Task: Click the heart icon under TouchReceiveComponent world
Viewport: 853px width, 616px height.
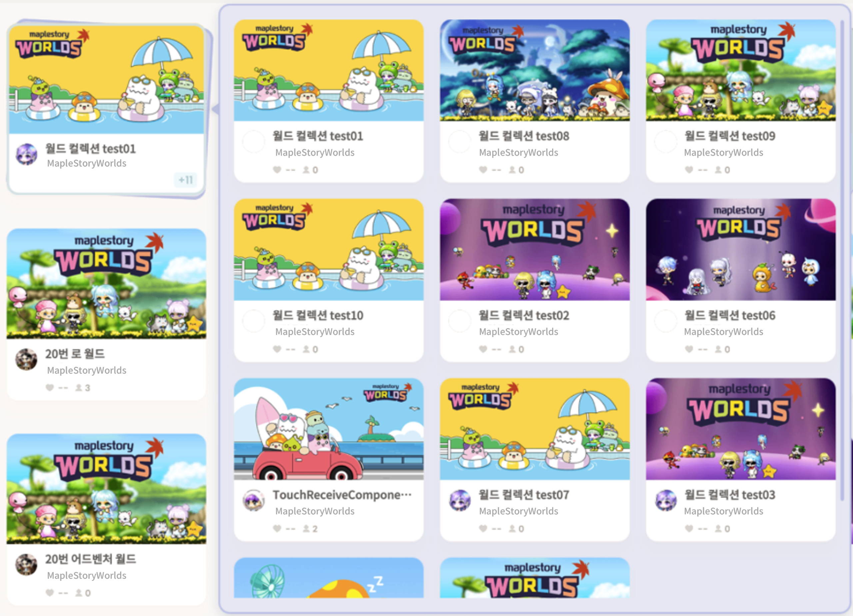Action: click(277, 528)
